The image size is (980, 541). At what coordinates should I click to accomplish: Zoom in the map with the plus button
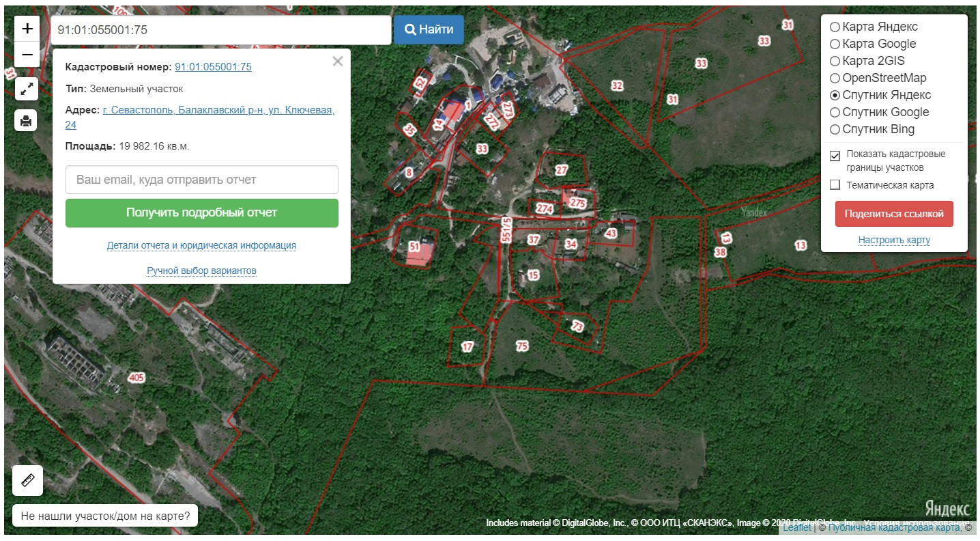pyautogui.click(x=27, y=29)
